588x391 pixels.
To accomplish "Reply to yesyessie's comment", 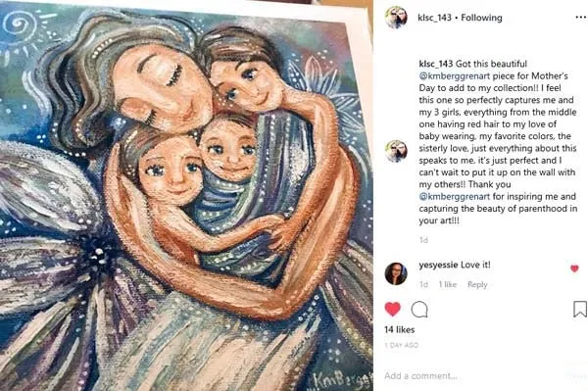I will [x=477, y=285].
